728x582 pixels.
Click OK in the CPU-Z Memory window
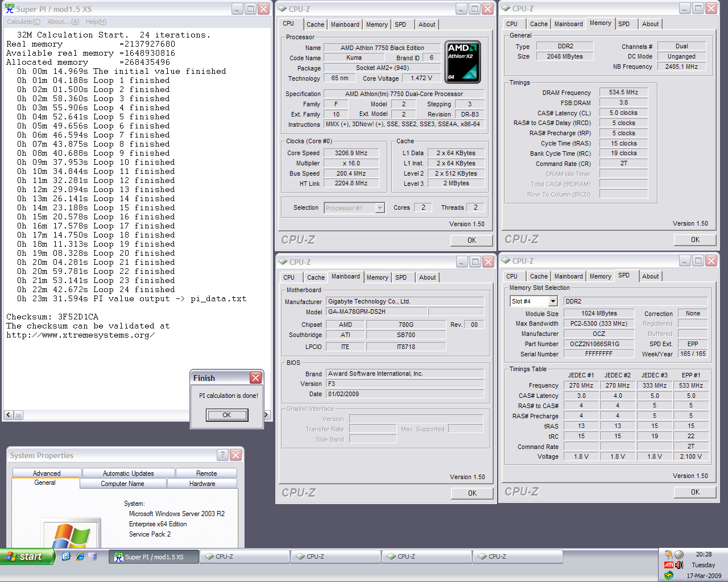(695, 240)
